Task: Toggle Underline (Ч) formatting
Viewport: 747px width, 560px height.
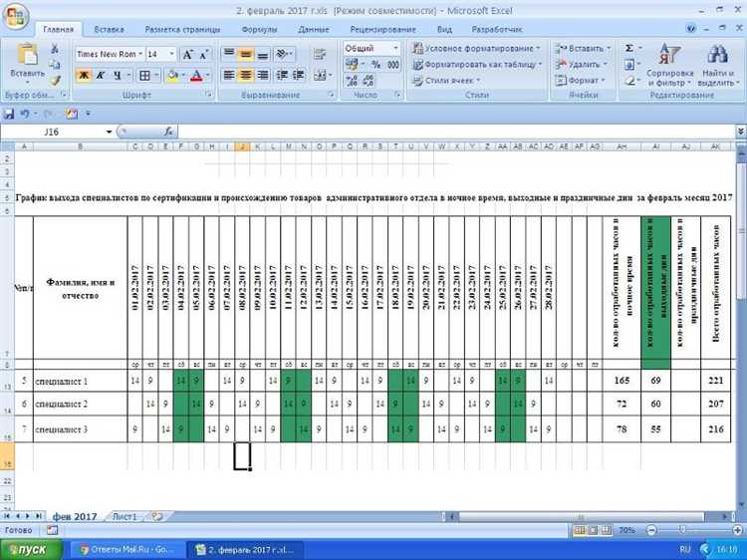Action: tap(119, 75)
